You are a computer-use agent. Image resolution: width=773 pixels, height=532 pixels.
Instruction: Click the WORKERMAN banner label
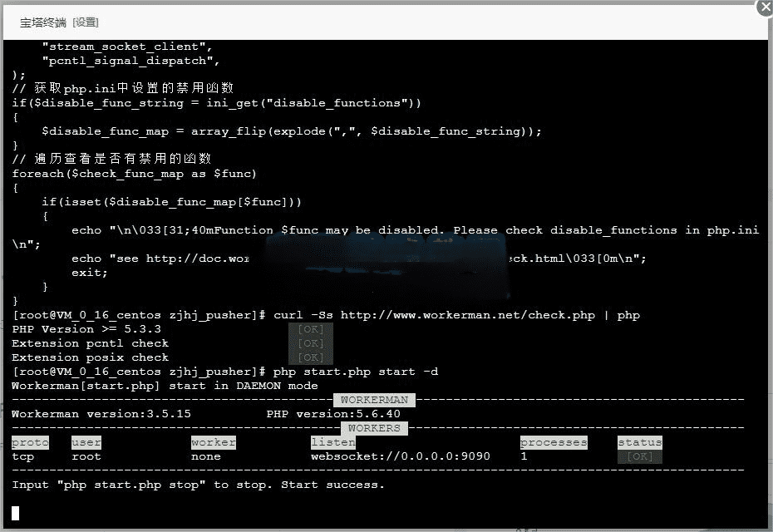tap(374, 400)
